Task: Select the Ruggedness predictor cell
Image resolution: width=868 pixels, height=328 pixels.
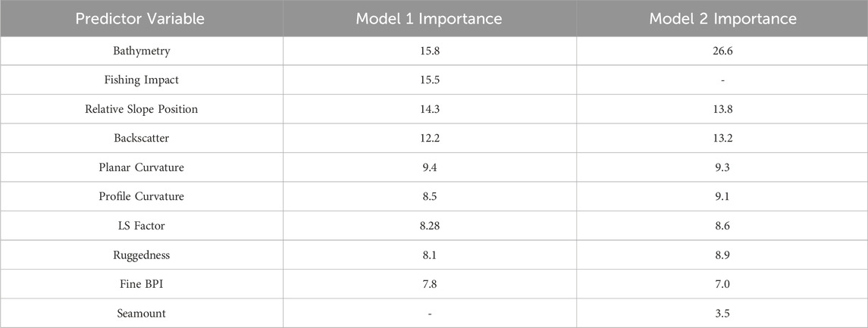Action: tap(142, 255)
